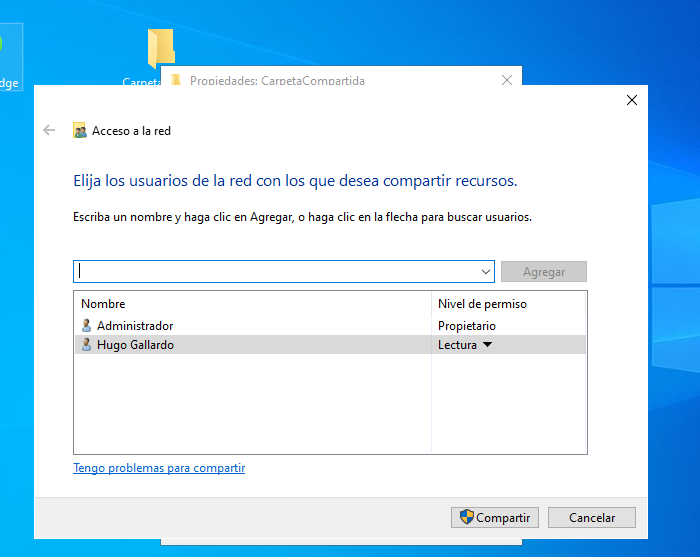The height and width of the screenshot is (557, 700).
Task: Open the Lectura permission level dropdown
Action: point(487,345)
